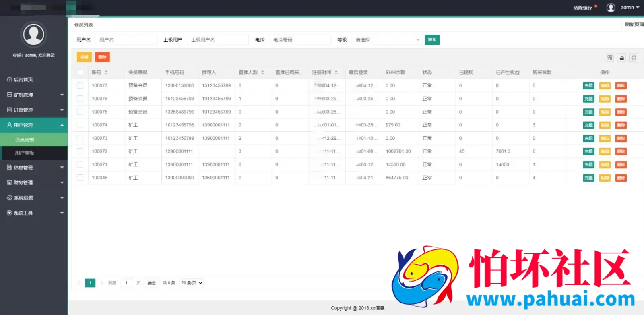644x315 pixels.
Task: Click 清除缓存 in the top bar
Action: click(583, 8)
